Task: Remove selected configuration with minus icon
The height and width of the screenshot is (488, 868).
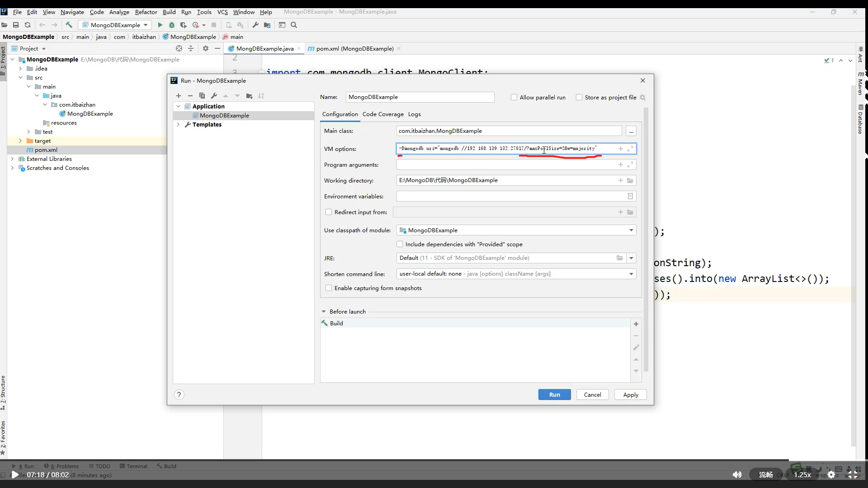Action: 190,96
